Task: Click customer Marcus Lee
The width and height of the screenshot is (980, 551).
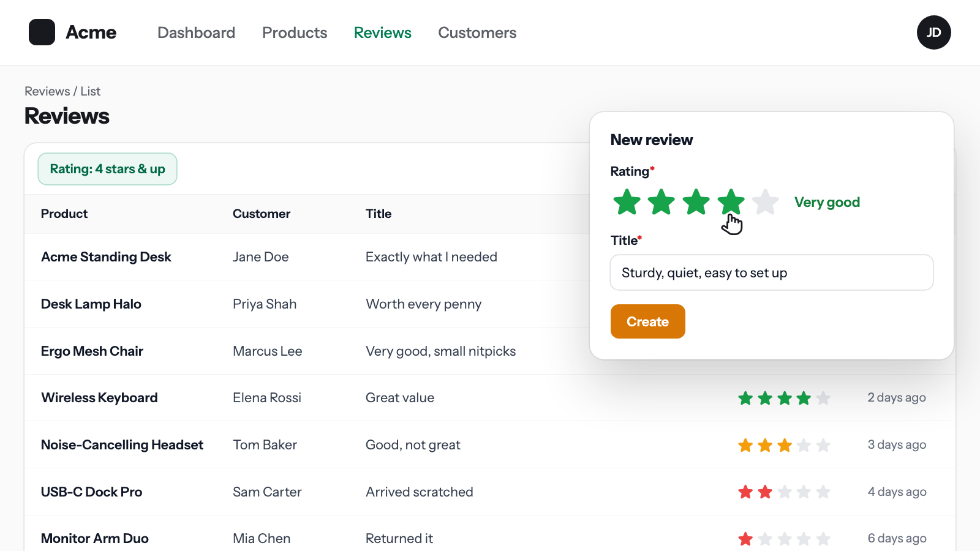Action: tap(268, 351)
